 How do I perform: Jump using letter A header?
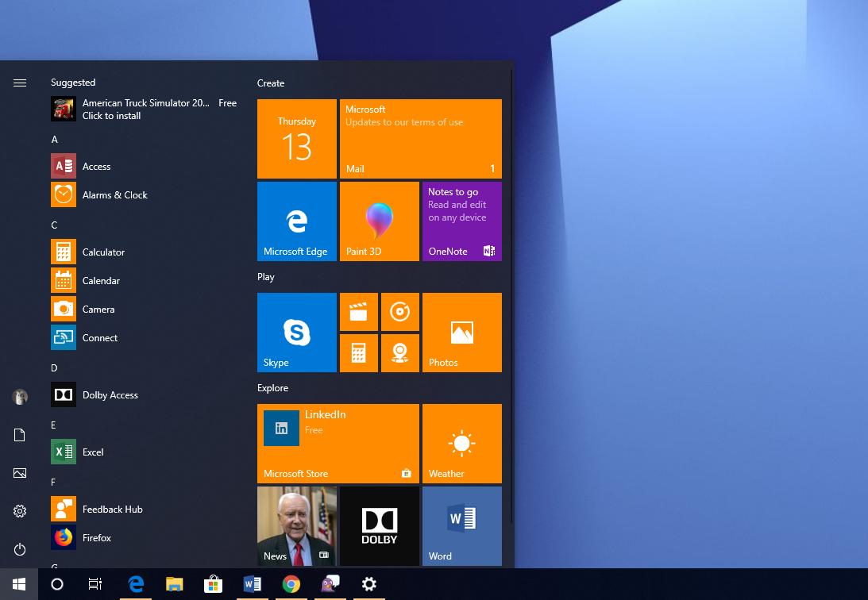pos(54,140)
